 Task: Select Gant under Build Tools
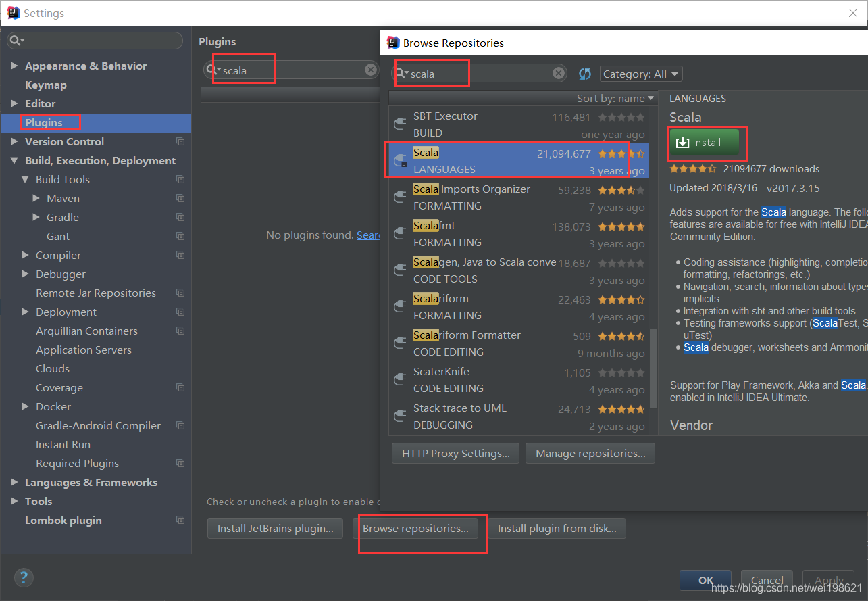[x=58, y=236]
